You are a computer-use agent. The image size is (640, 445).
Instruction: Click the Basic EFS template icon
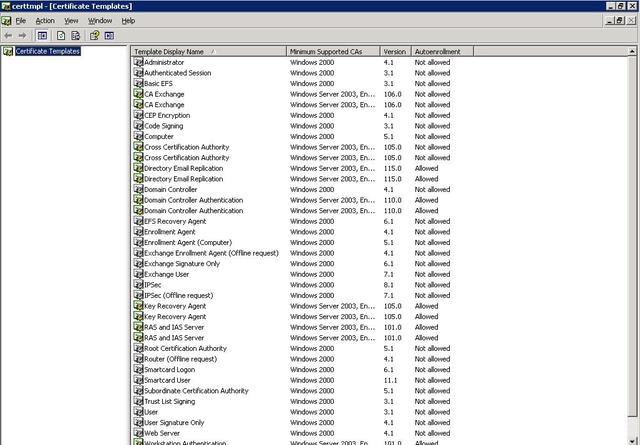click(x=138, y=83)
